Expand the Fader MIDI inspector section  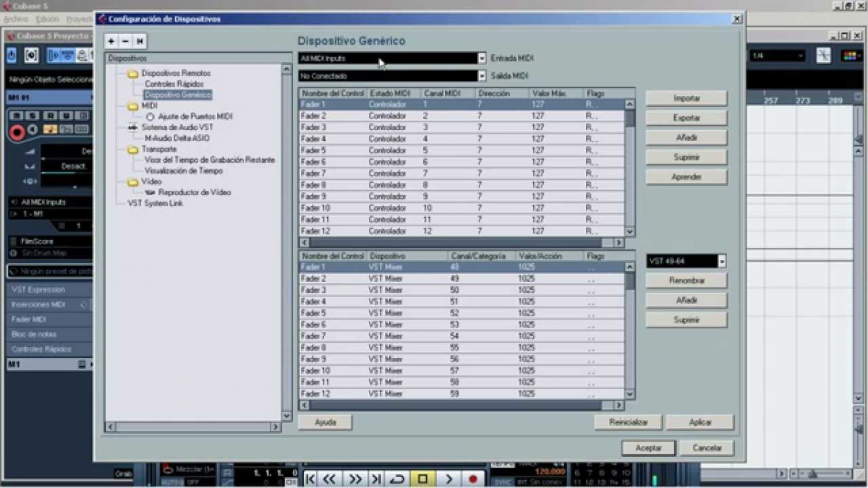pyautogui.click(x=51, y=319)
